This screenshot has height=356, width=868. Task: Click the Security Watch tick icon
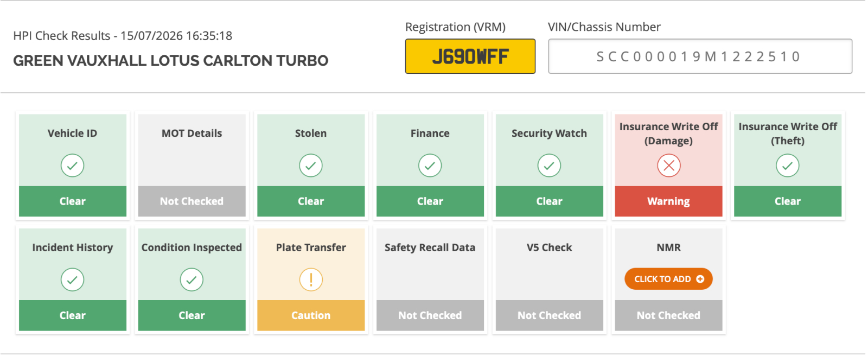[x=549, y=166]
